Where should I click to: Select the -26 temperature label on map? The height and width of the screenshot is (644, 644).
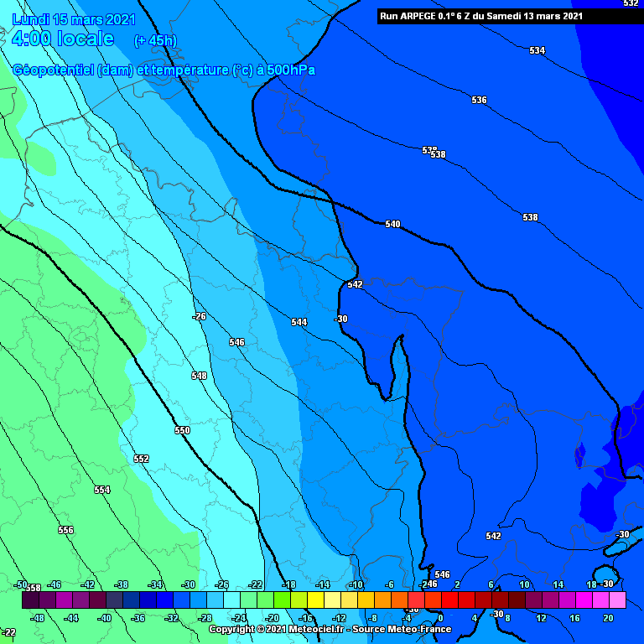click(200, 316)
